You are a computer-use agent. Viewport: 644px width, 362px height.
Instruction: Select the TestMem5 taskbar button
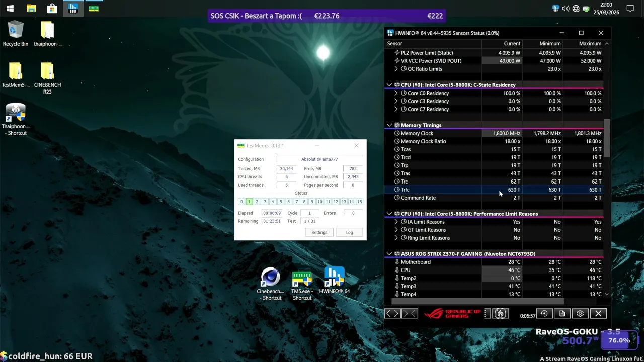[x=94, y=8]
